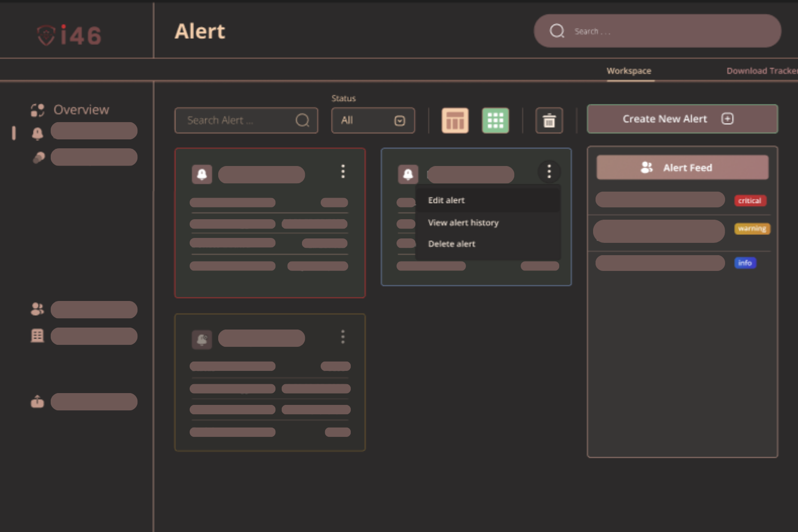Click bell icon on blue-bordered alert card
The height and width of the screenshot is (532, 798).
coord(408,174)
